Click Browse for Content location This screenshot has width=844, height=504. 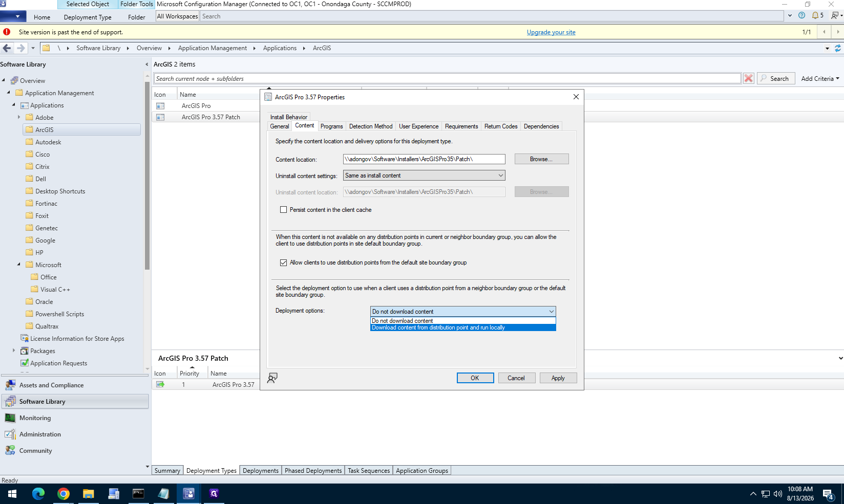(541, 159)
